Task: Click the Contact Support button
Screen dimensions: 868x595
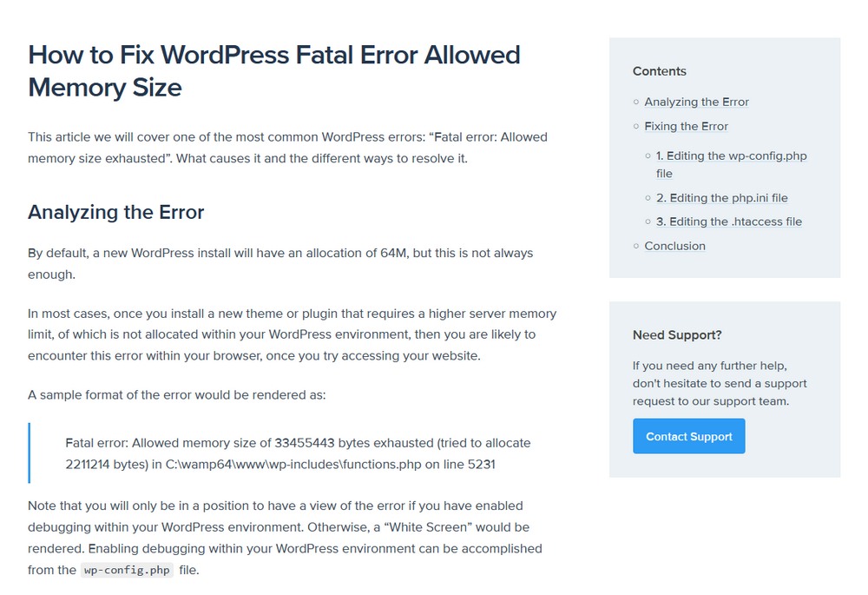Action: click(x=688, y=437)
